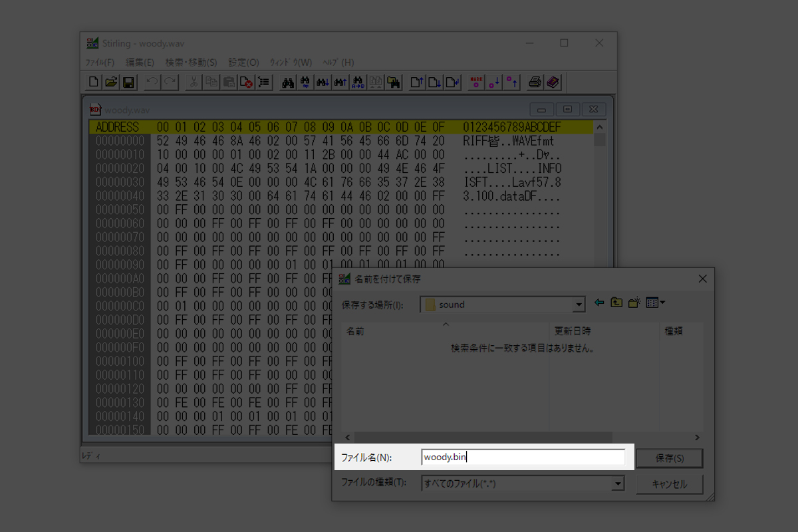The width and height of the screenshot is (798, 532).
Task: Click the Help book icon
Action: pos(553,82)
